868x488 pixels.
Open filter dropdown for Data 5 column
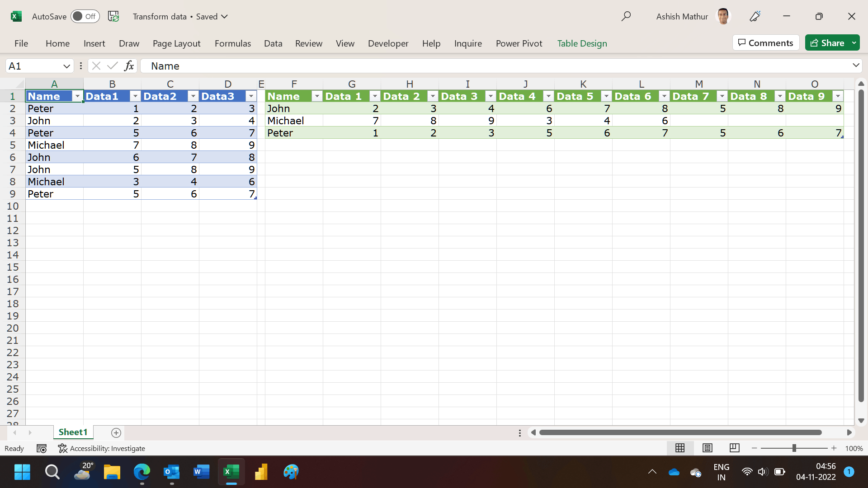pyautogui.click(x=606, y=96)
